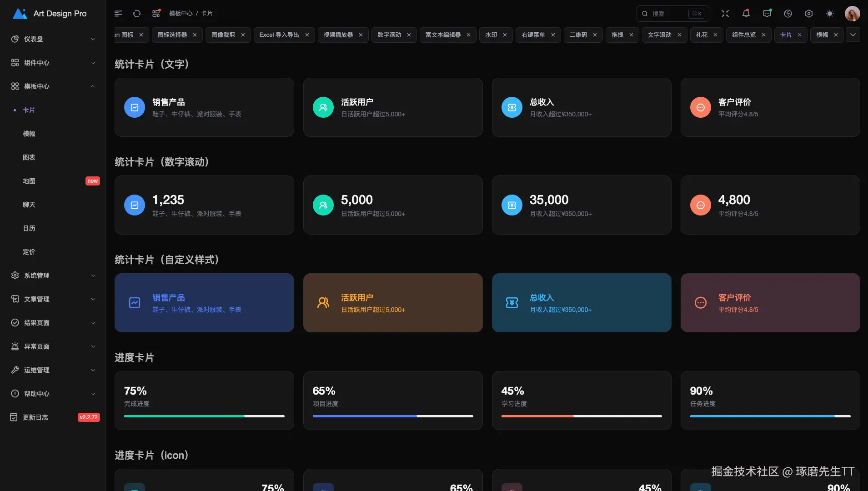Click the 90% 任务进度 progress bar
This screenshot has width=868, height=491.
770,416
